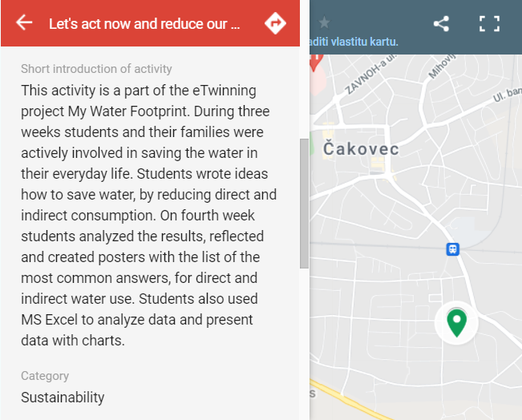The image size is (522, 420).
Task: Click the blue train station icon
Action: [x=453, y=249]
